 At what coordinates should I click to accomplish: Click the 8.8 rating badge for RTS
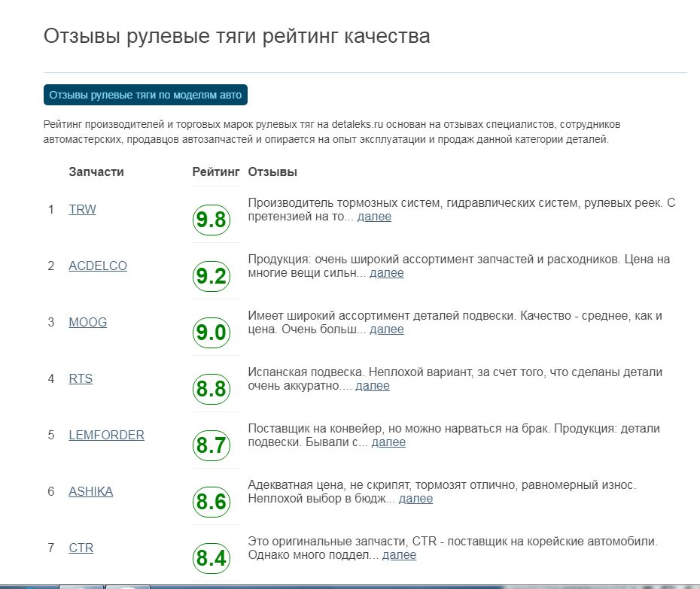click(x=212, y=389)
